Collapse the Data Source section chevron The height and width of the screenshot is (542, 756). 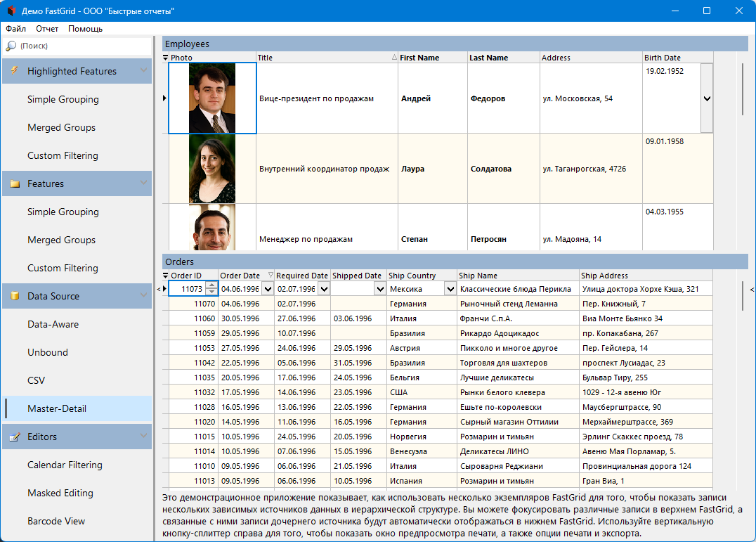(x=144, y=295)
